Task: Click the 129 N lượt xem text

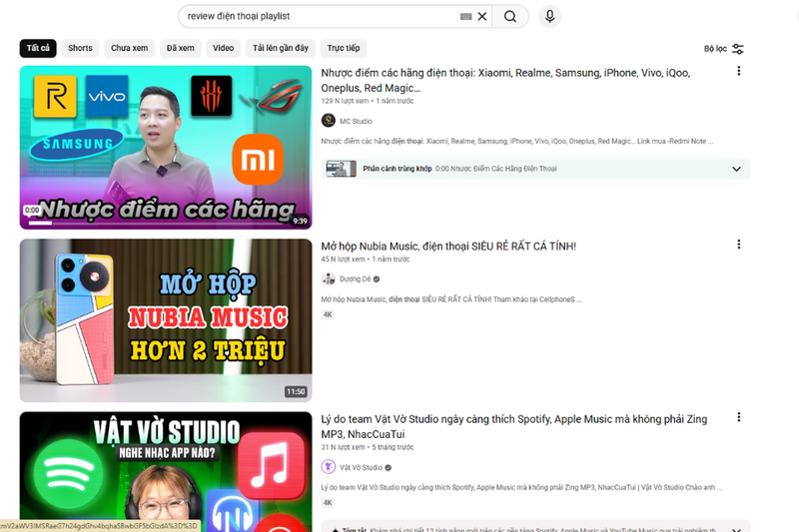Action: point(345,101)
